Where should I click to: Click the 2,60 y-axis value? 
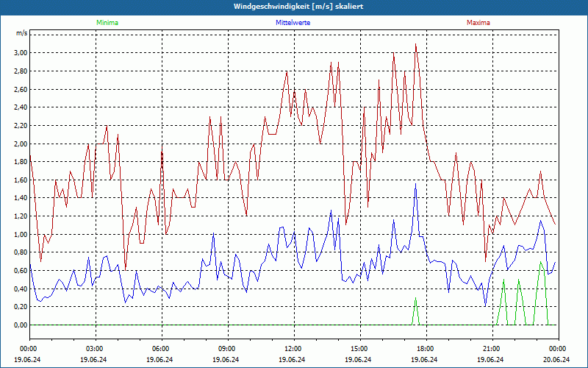(x=21, y=89)
